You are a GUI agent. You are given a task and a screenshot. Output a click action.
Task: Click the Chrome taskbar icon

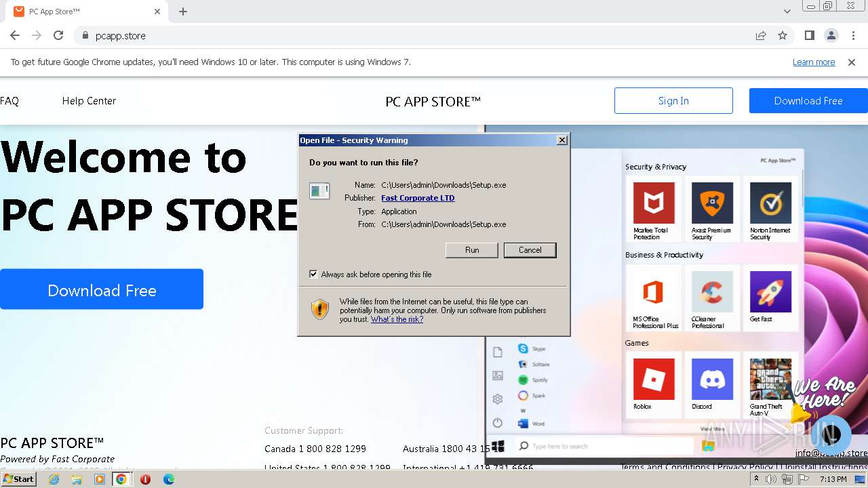[121, 479]
